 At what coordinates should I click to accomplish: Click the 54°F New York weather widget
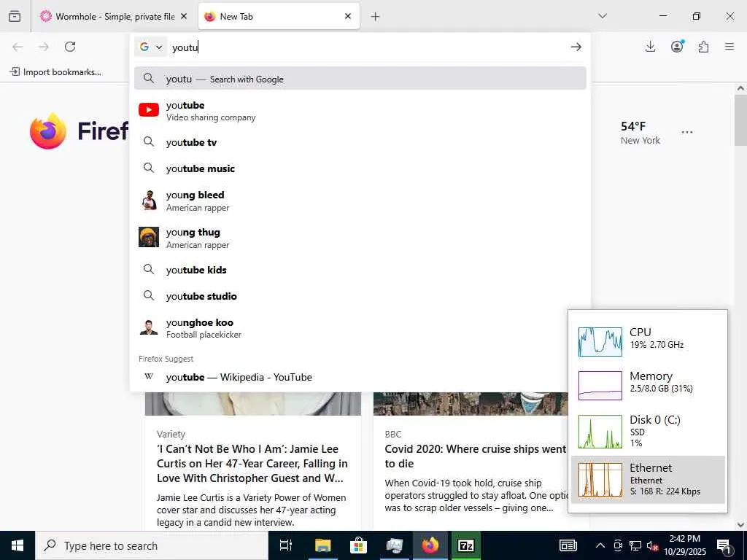640,133
